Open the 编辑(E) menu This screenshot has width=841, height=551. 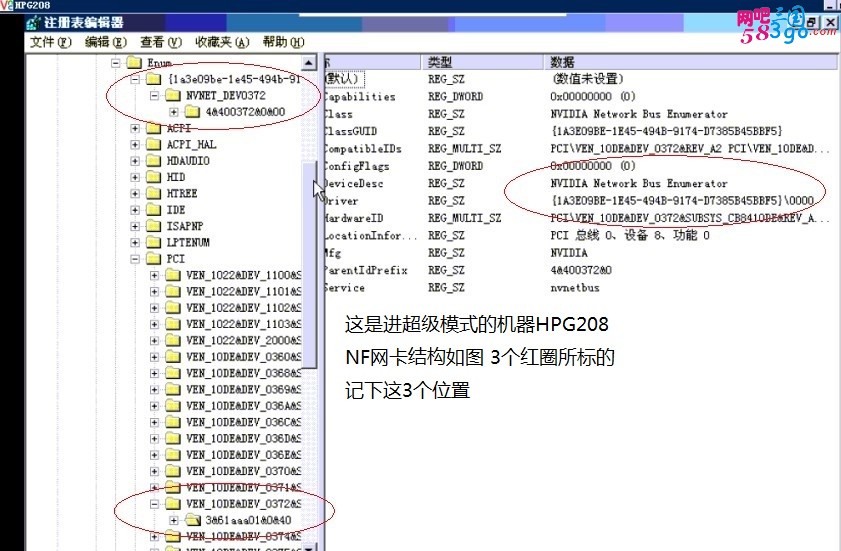click(106, 42)
